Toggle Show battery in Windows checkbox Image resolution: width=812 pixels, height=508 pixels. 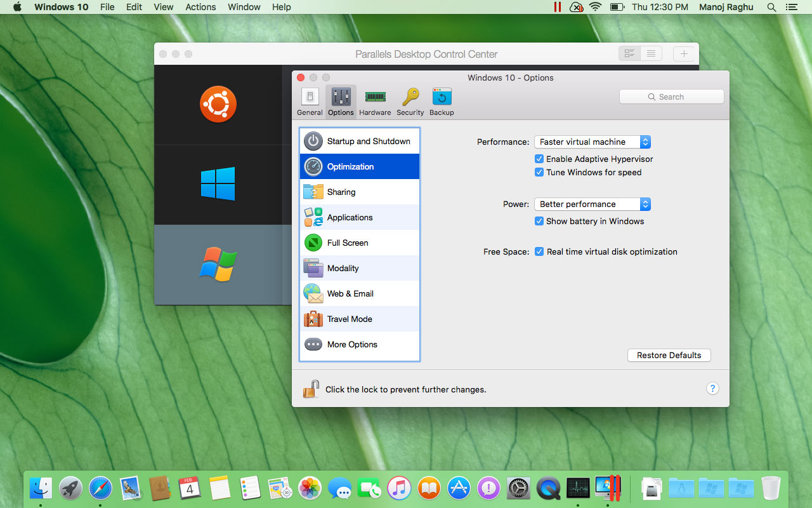click(x=539, y=221)
